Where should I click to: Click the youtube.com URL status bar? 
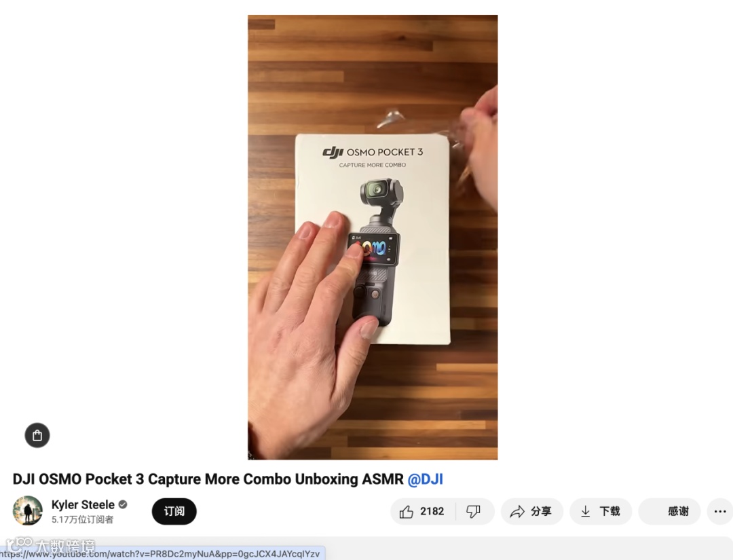tap(162, 553)
